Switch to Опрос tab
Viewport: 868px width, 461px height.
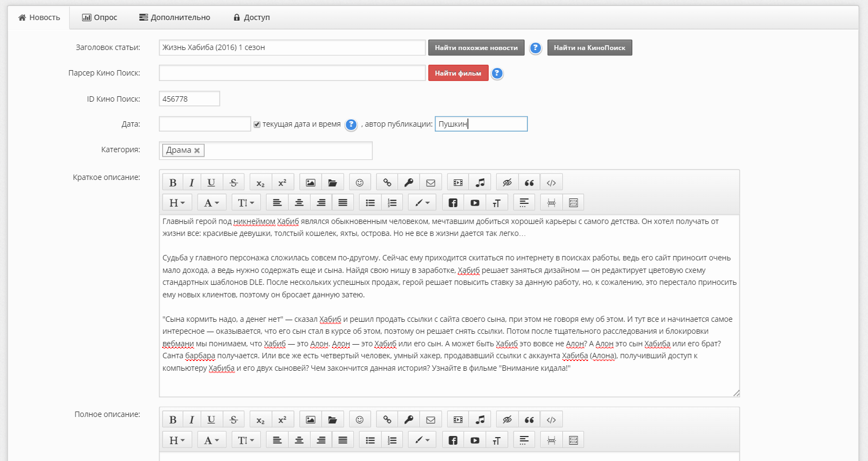pyautogui.click(x=100, y=17)
